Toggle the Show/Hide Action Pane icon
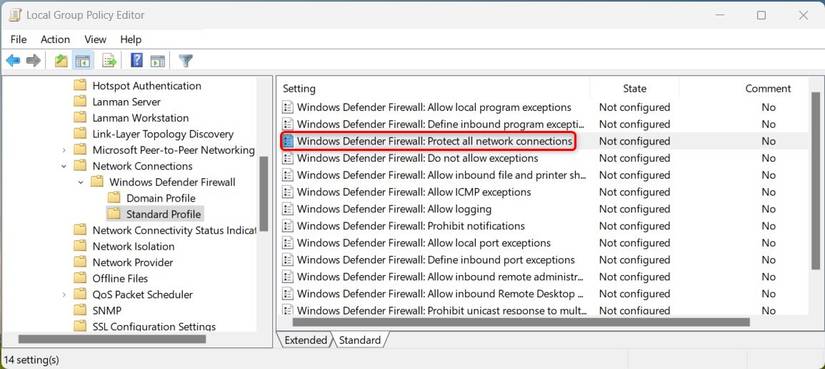This screenshot has width=825, height=369. [x=158, y=61]
